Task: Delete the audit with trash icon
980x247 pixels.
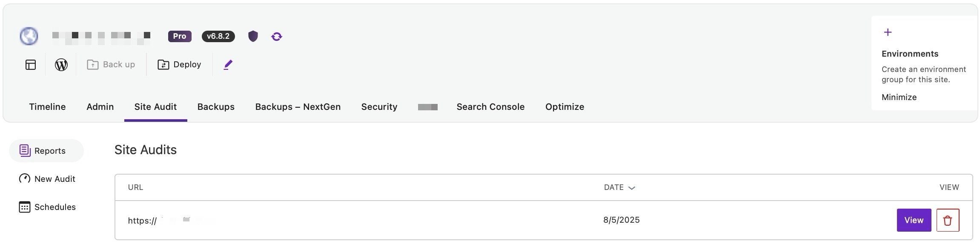Action: point(948,220)
